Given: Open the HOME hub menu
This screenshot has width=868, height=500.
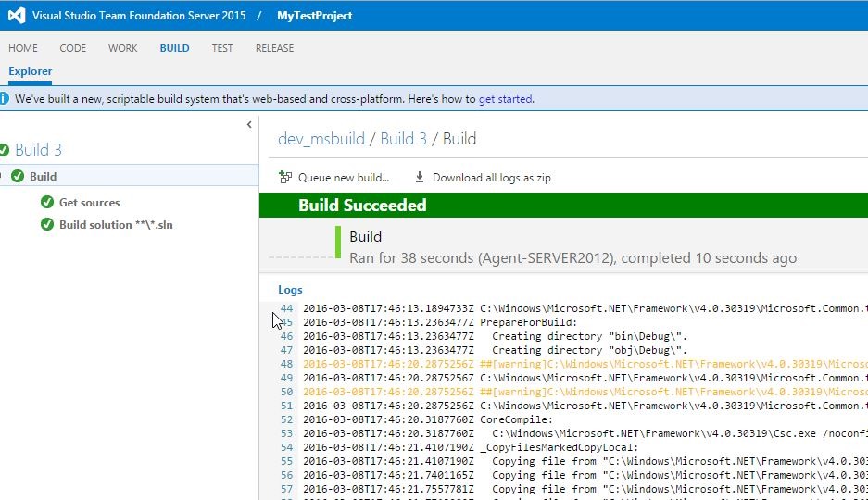Looking at the screenshot, I should tap(23, 48).
